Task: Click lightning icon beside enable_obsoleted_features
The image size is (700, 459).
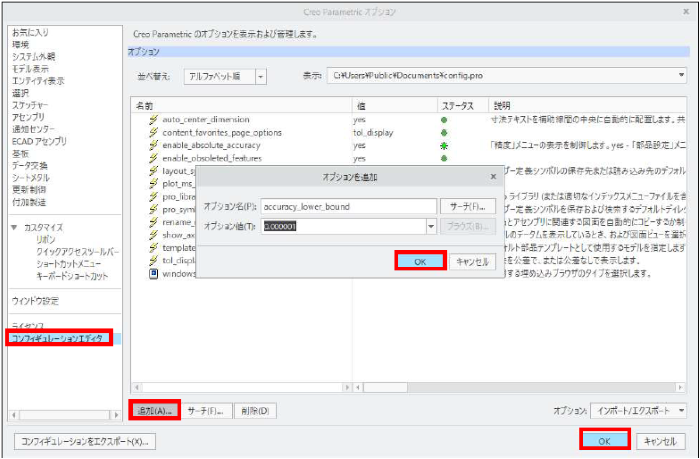Action: pyautogui.click(x=154, y=158)
